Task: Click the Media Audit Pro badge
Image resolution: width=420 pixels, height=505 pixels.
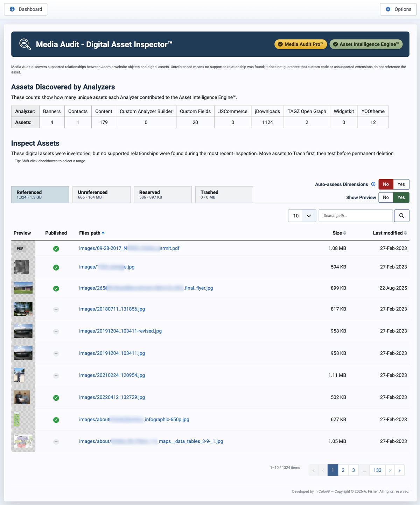Action: pyautogui.click(x=301, y=44)
